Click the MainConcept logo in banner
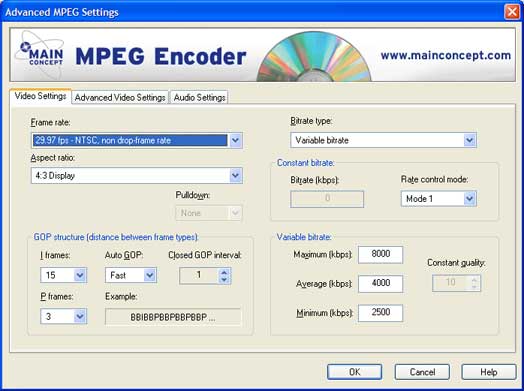The width and height of the screenshot is (524, 391). [40, 54]
